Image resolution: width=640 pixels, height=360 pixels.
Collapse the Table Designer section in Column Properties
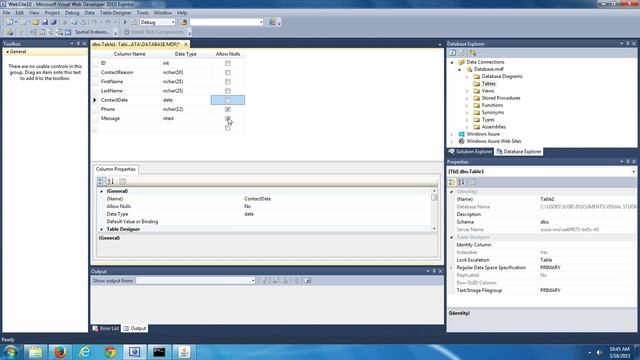coord(102,229)
